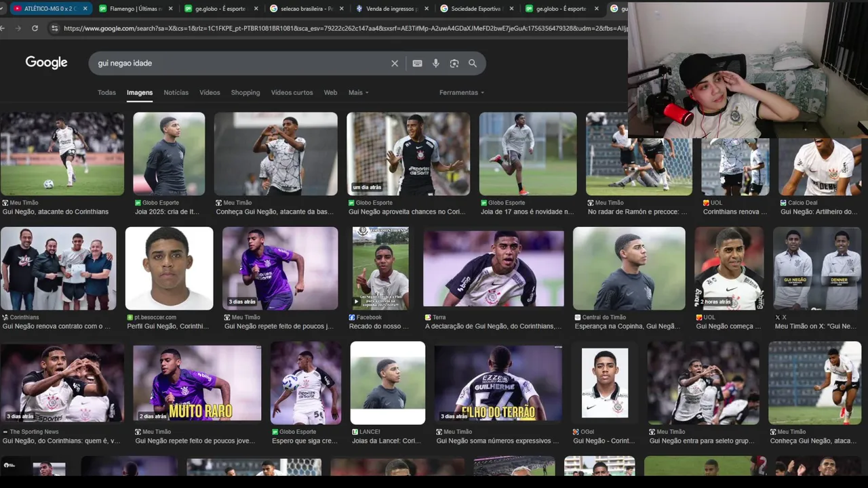Screen dimensions: 868x488
Task: Open link 'Gui Negão entra para seleto grup...'
Action: click(x=703, y=441)
